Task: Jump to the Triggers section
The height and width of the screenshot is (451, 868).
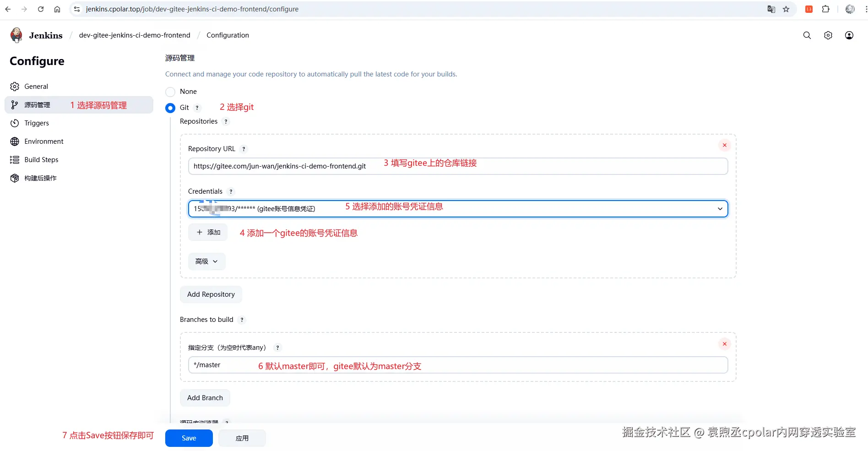Action: tap(79, 123)
